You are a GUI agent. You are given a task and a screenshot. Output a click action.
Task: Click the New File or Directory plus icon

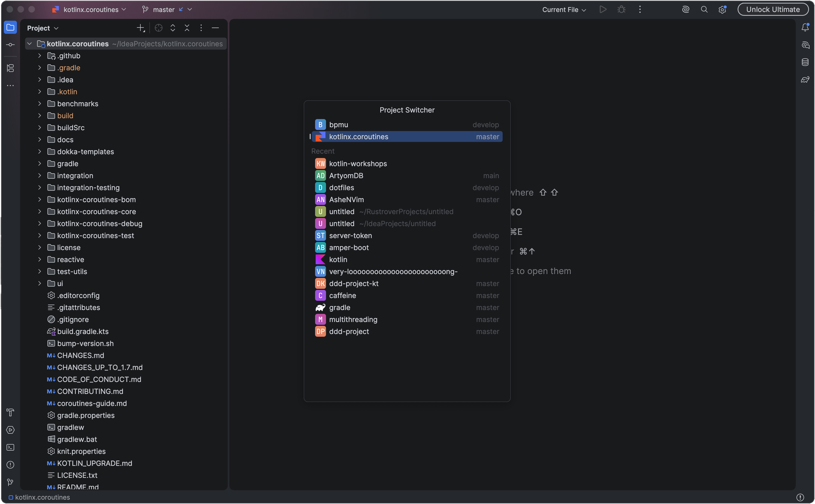tap(141, 28)
